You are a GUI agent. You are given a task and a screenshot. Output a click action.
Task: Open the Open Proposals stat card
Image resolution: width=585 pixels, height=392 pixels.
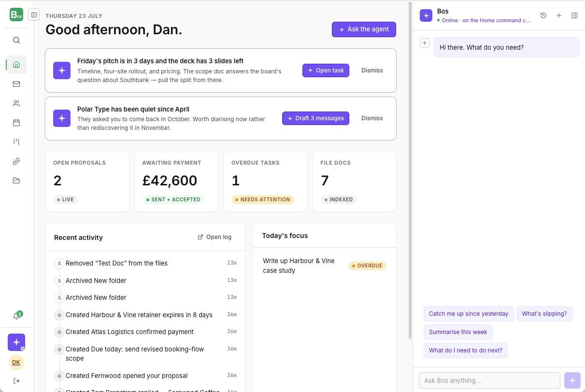tap(87, 182)
